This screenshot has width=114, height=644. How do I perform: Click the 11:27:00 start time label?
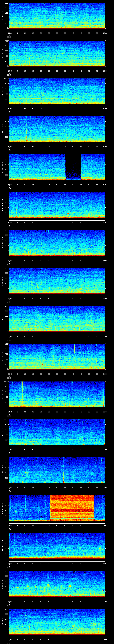coord(9,525)
